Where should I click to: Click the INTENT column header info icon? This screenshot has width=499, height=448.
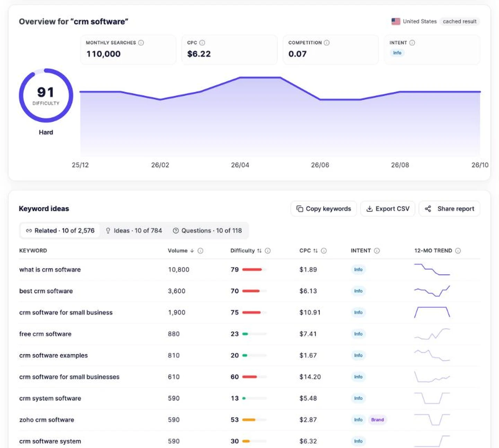point(377,251)
